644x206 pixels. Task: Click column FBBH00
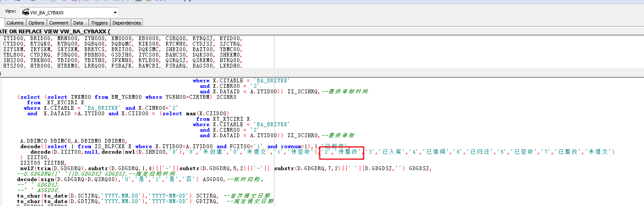pyautogui.click(x=94, y=55)
